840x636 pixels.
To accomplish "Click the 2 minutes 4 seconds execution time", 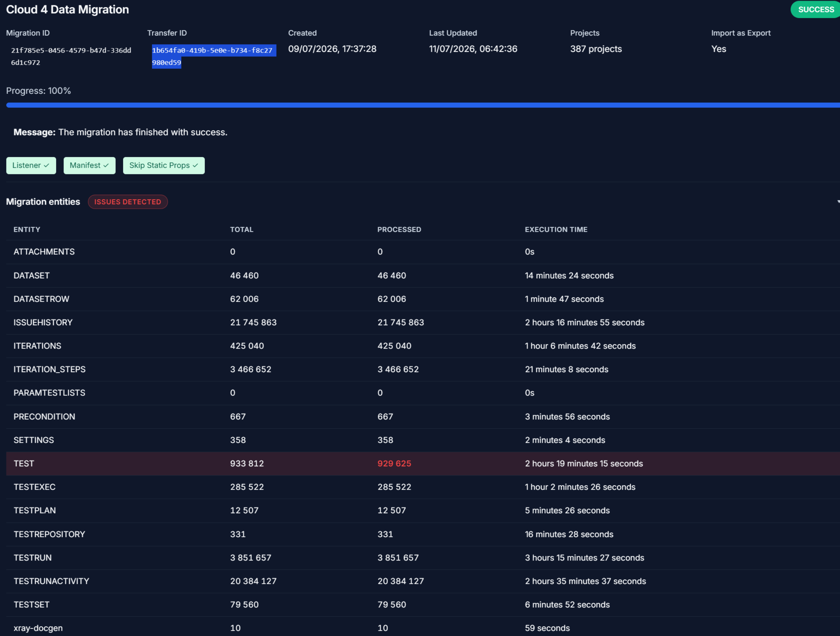I will click(x=565, y=440).
